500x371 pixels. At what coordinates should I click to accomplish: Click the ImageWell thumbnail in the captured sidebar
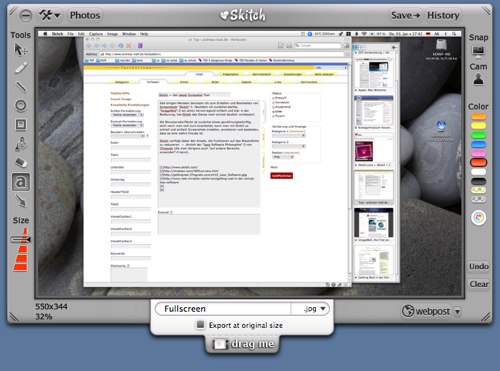[373, 223]
